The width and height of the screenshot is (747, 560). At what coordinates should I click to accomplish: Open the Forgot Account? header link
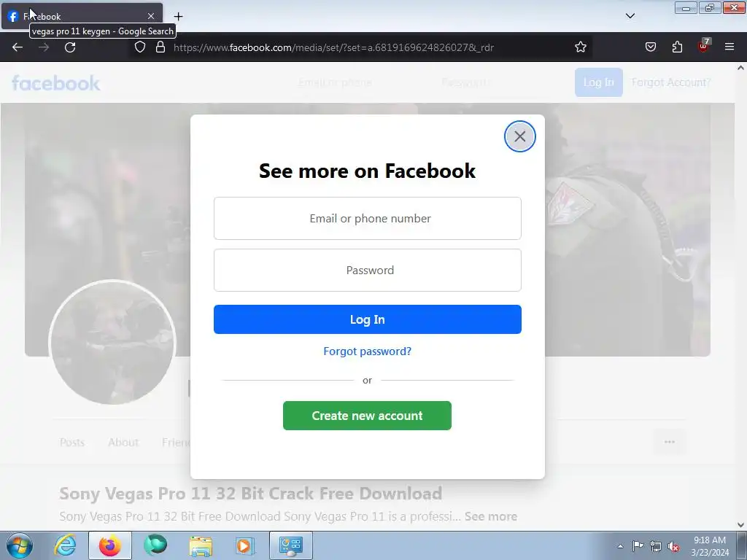tap(671, 82)
